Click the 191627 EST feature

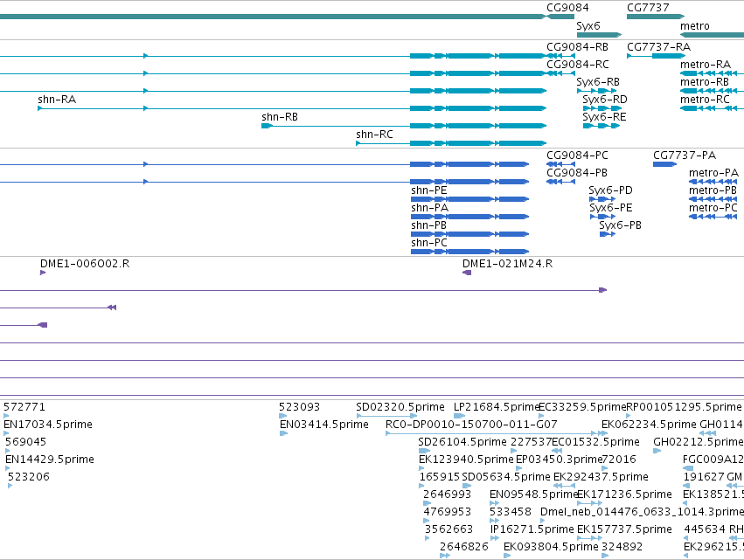[x=686, y=486]
